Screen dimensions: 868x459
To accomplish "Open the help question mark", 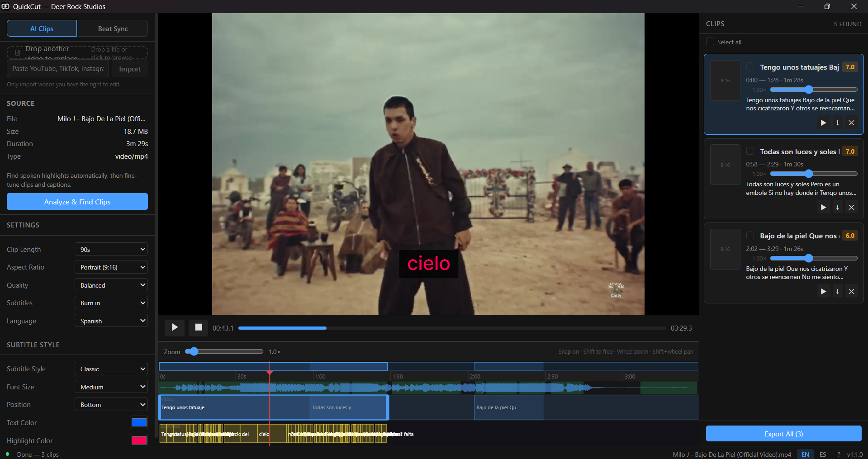I will [839, 454].
